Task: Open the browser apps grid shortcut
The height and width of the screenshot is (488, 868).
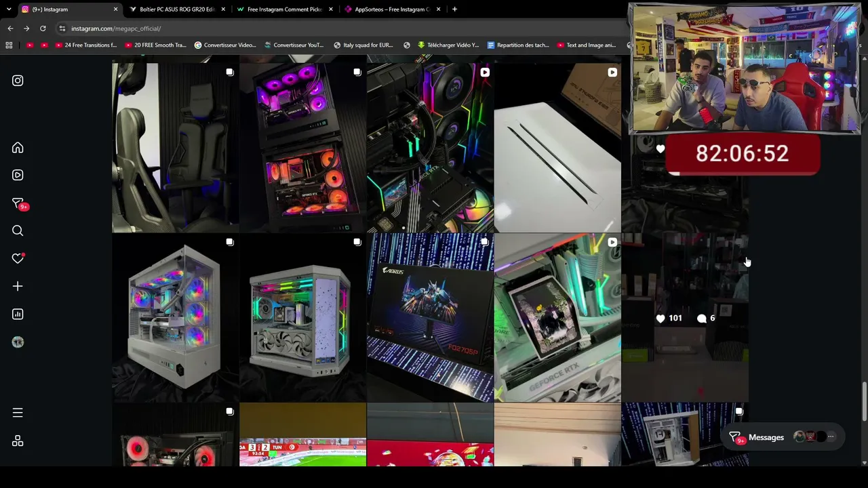Action: point(9,45)
